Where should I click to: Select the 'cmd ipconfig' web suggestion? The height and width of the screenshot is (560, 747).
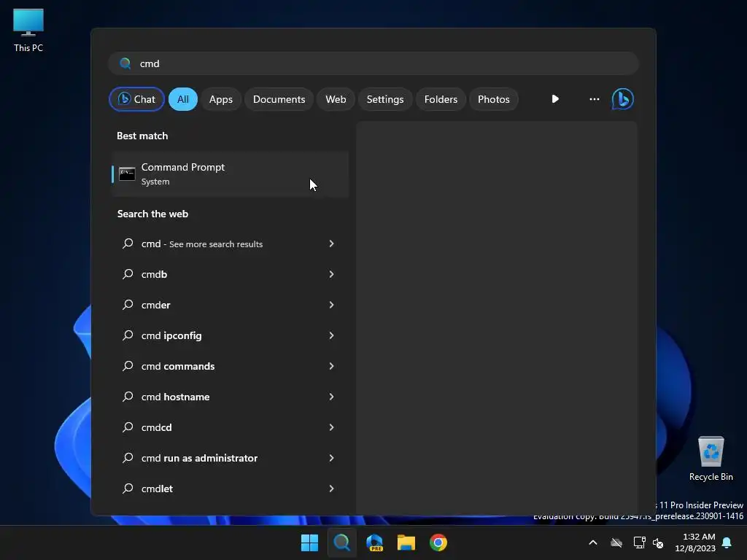click(x=171, y=335)
